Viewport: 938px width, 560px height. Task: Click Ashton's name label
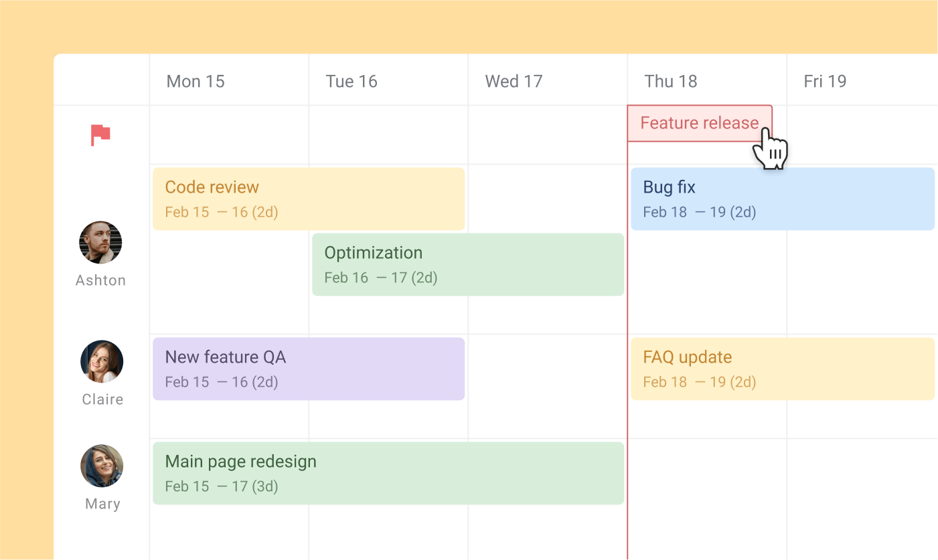(100, 280)
